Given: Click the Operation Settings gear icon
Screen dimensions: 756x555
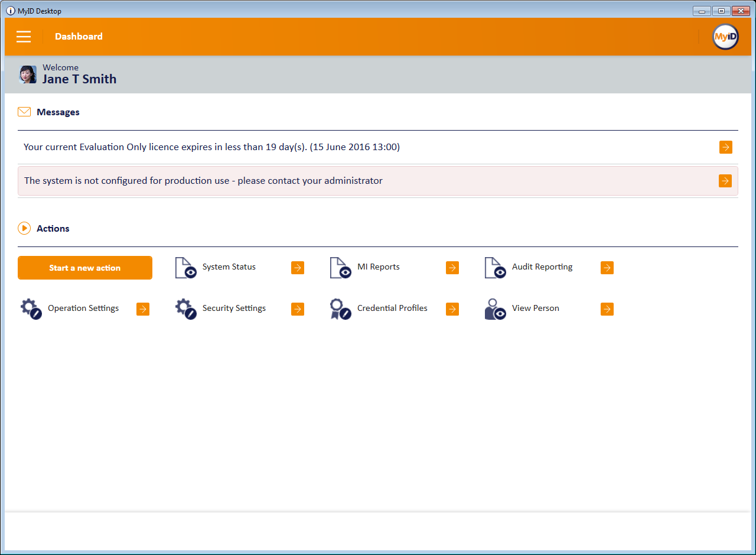Looking at the screenshot, I should tap(31, 309).
